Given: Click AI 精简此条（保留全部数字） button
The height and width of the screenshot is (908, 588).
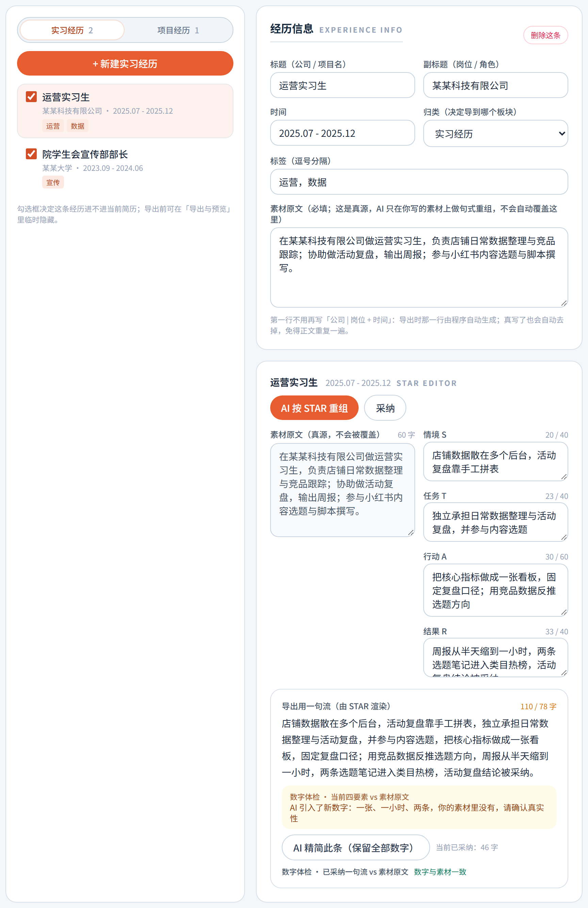Looking at the screenshot, I should pos(356,847).
